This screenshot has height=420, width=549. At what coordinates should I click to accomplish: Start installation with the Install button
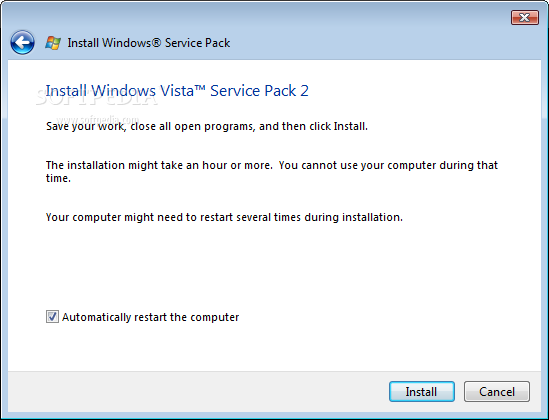click(422, 391)
